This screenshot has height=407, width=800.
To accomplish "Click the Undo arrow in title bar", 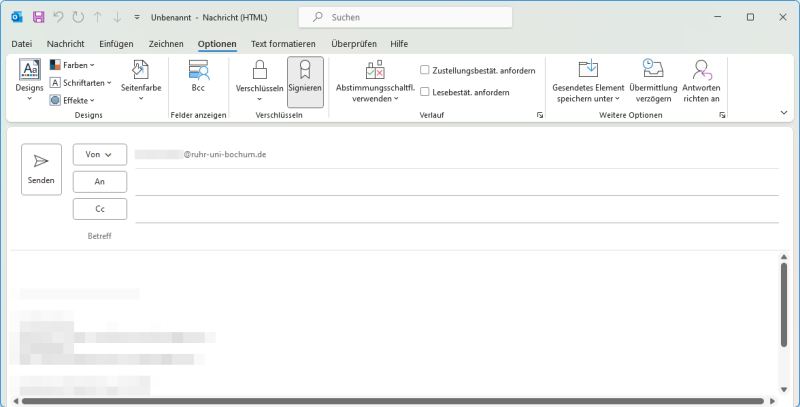I will (x=58, y=17).
